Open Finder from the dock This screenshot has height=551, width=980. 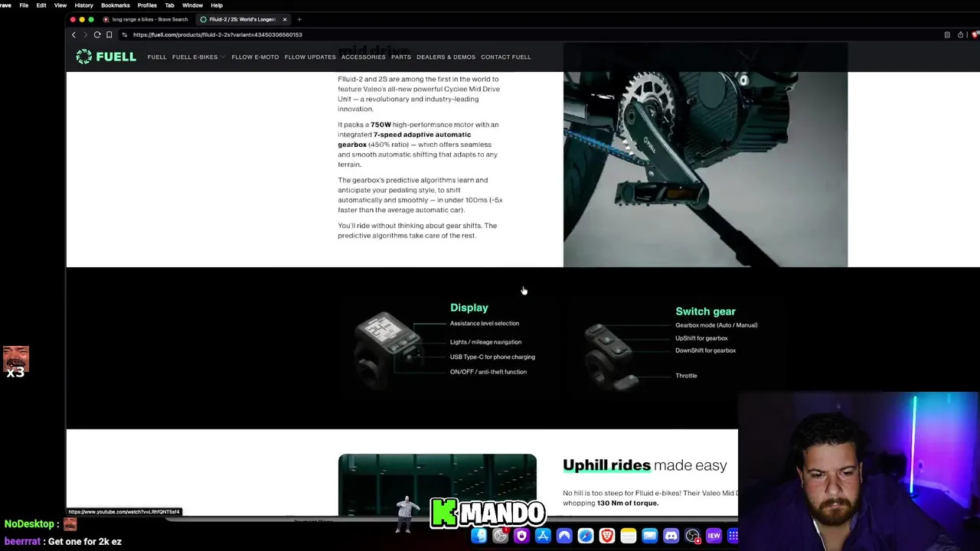coord(479,536)
